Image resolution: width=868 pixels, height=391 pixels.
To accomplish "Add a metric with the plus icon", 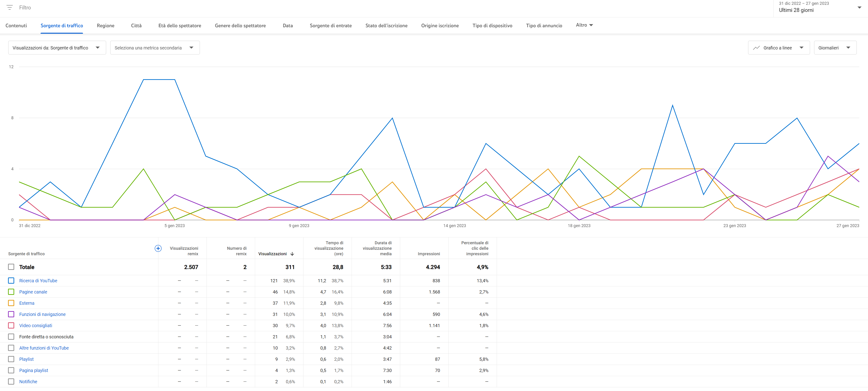I will [158, 248].
